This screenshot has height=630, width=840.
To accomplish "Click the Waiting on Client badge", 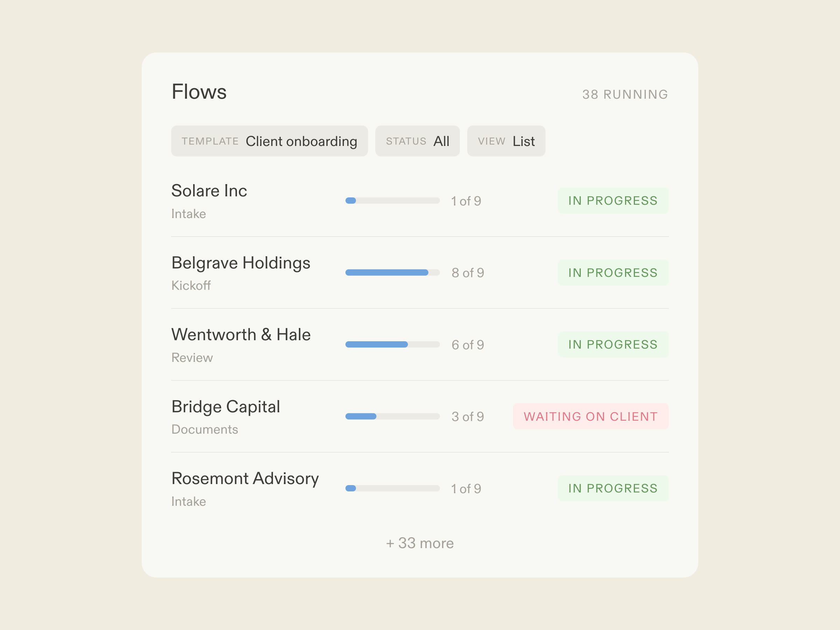I will point(590,416).
